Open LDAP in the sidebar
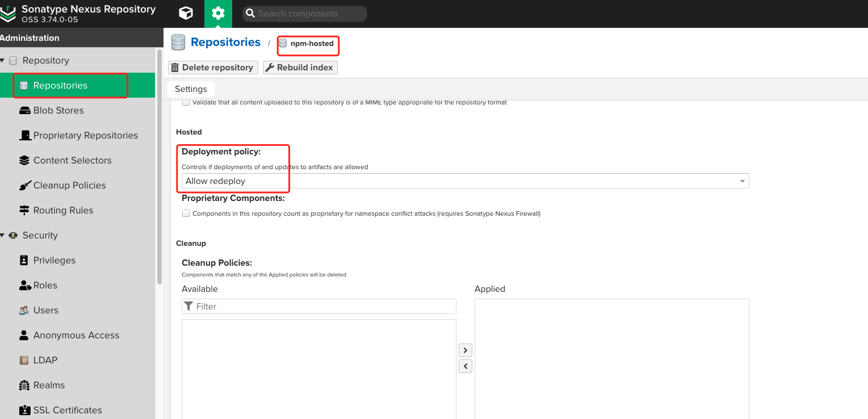 (77, 361)
